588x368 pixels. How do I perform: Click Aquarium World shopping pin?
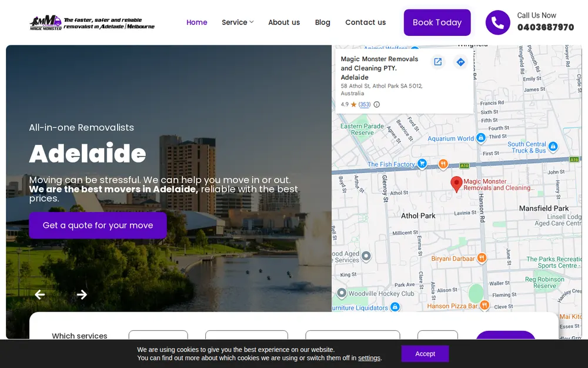[x=481, y=138]
